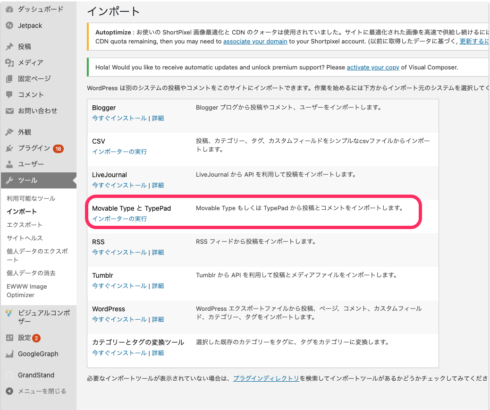Click the Movable Type と TypePad heading

coord(131,208)
